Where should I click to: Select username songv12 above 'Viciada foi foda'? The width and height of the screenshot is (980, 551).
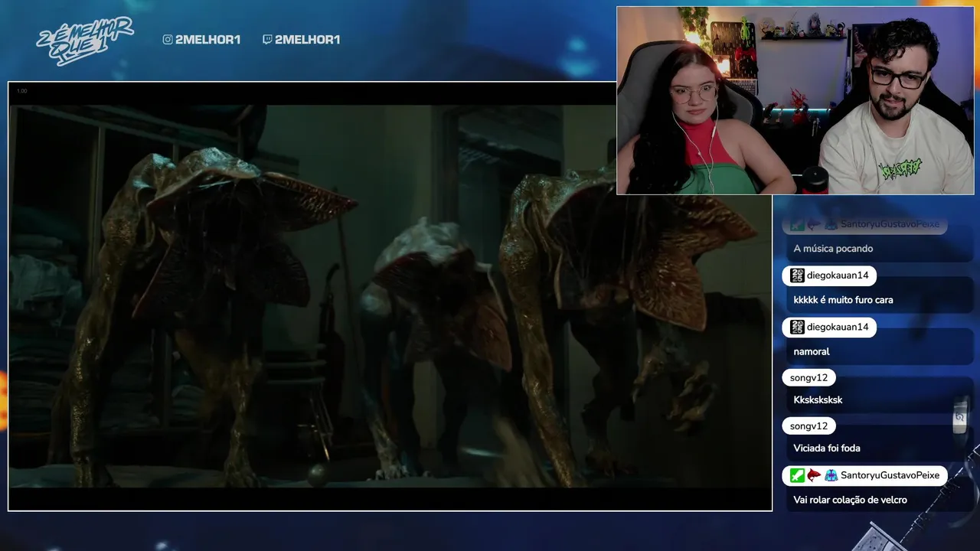808,426
